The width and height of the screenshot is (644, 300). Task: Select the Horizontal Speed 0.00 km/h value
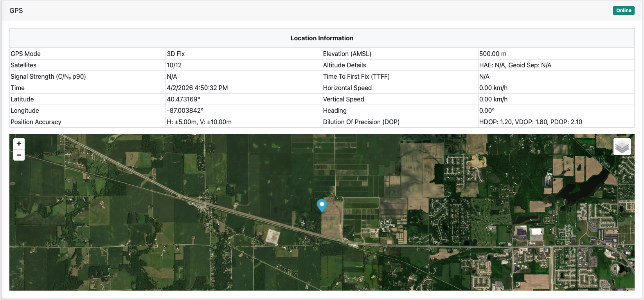[493, 88]
